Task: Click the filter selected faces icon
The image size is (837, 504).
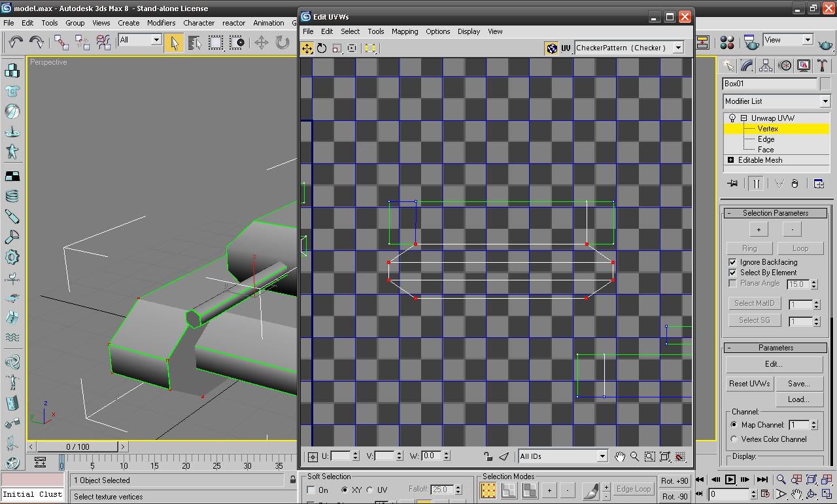Action: 504,456
